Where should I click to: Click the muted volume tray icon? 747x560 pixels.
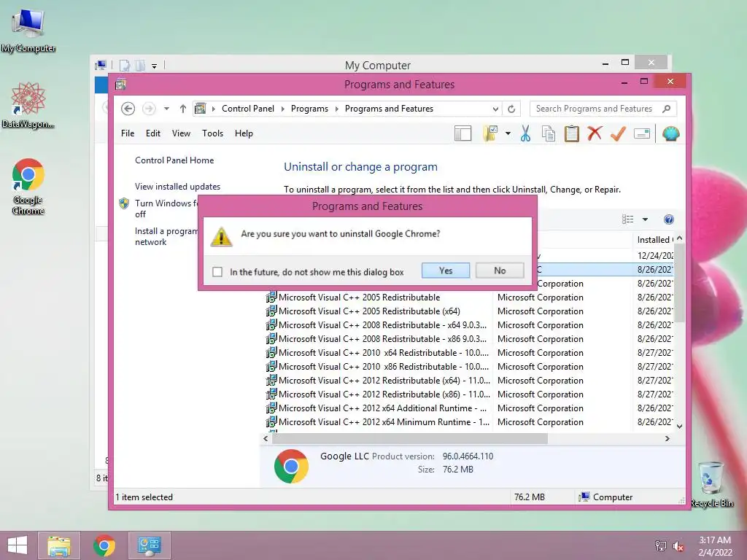[x=678, y=546]
